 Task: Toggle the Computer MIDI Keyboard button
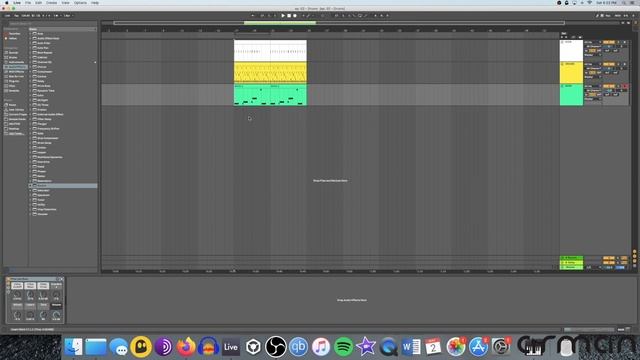(602, 16)
